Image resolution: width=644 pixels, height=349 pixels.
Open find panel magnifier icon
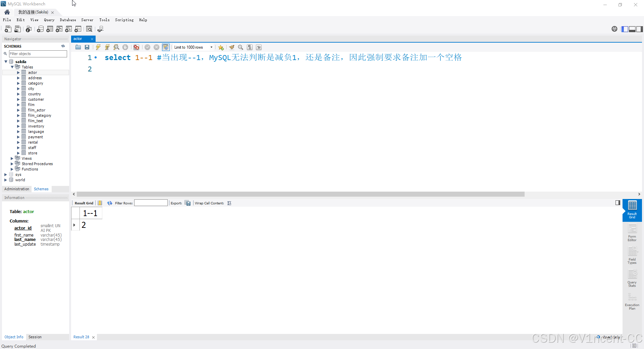(240, 47)
